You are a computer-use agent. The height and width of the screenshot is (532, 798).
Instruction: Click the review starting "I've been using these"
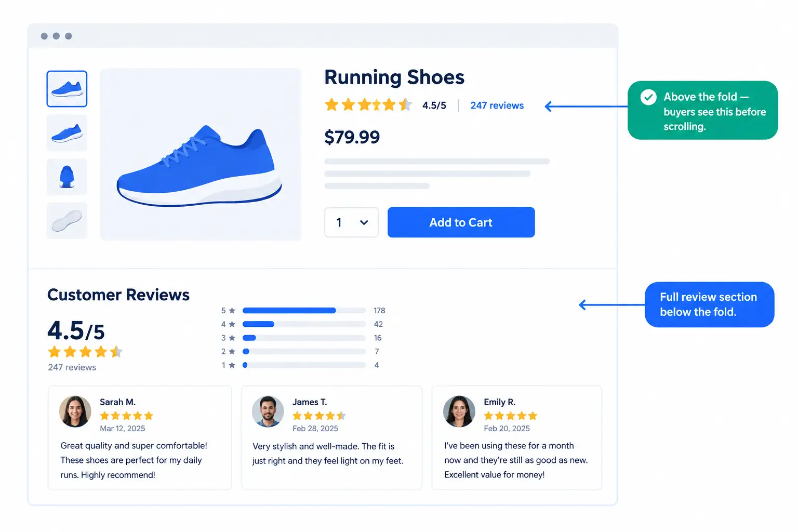(x=516, y=460)
